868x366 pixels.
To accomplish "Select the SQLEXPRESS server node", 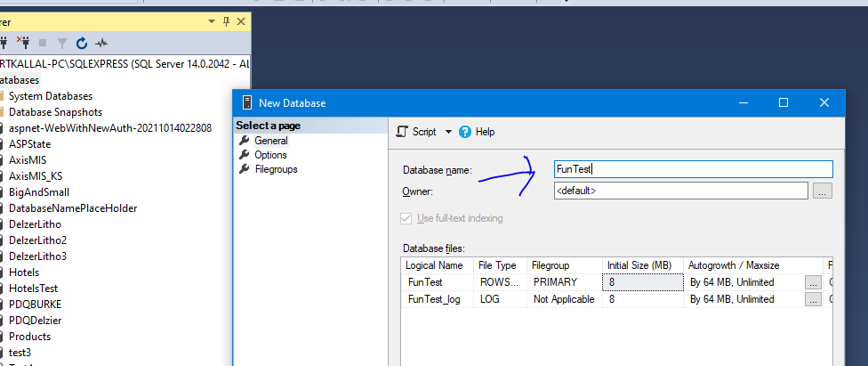I will pos(125,64).
